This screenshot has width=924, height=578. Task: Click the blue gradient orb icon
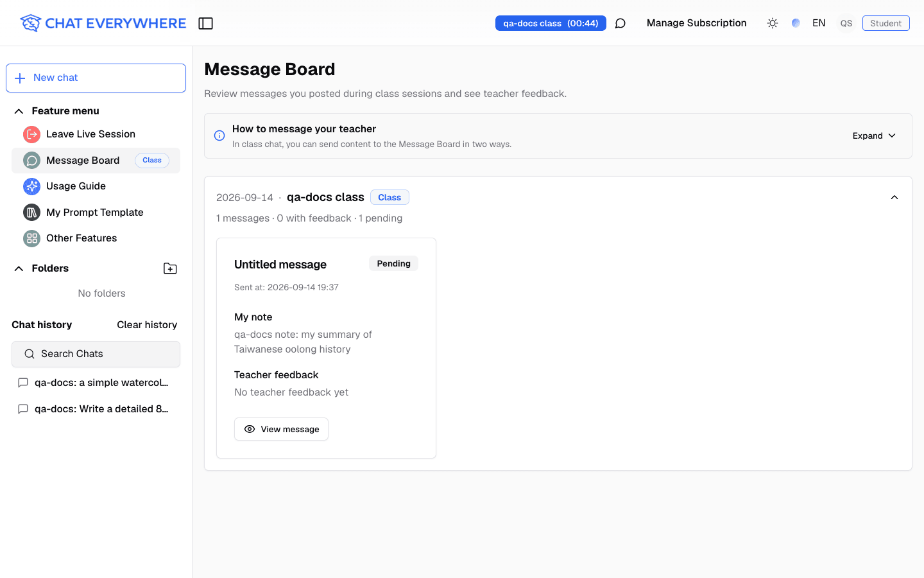(x=796, y=23)
